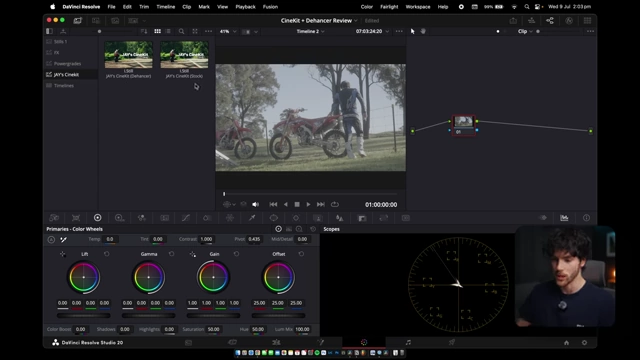Screen dimensions: 640x360
Task: Click the Auto Balance button
Action: pos(51,240)
